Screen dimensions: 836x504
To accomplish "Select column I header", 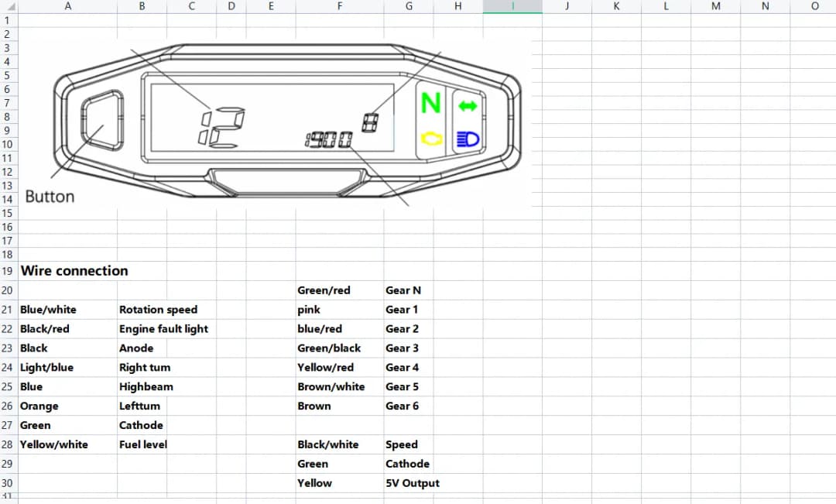I will 512,6.
